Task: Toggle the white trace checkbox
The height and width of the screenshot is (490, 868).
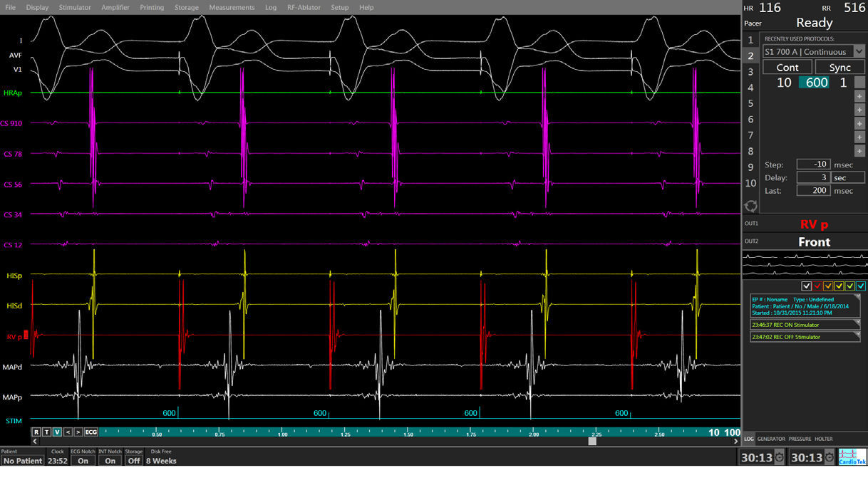Action: click(806, 286)
